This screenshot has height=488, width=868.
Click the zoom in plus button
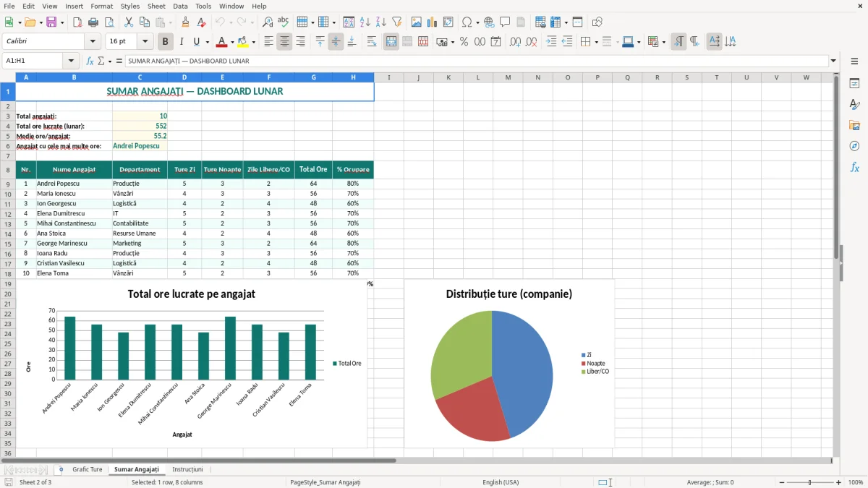tap(839, 482)
